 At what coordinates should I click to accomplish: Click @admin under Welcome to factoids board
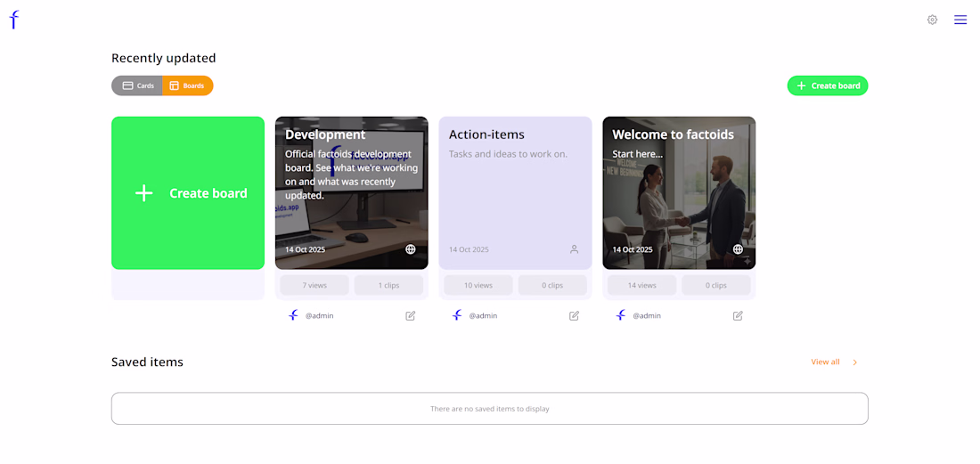pos(647,316)
